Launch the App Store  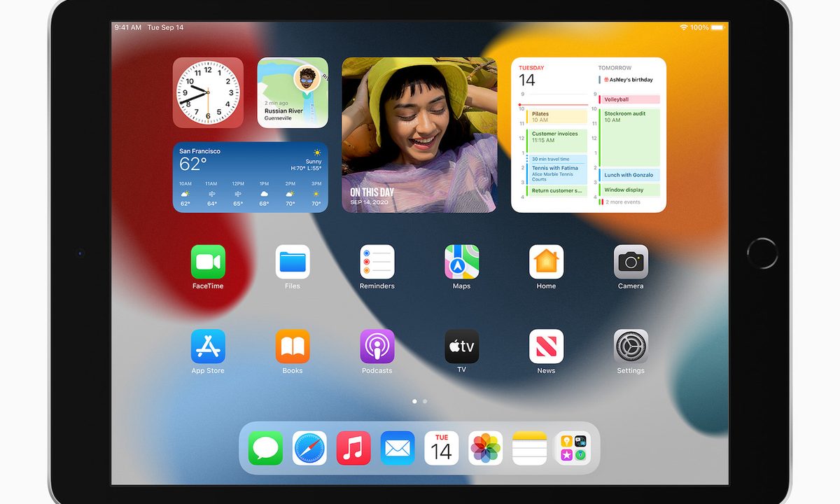coord(208,346)
